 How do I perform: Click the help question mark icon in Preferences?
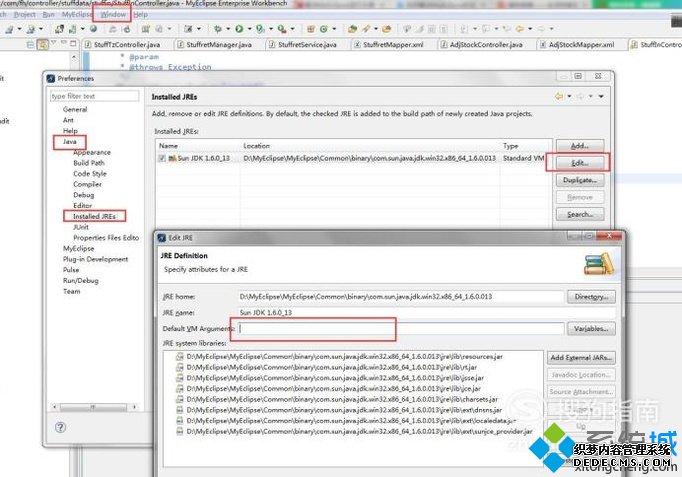(60, 427)
